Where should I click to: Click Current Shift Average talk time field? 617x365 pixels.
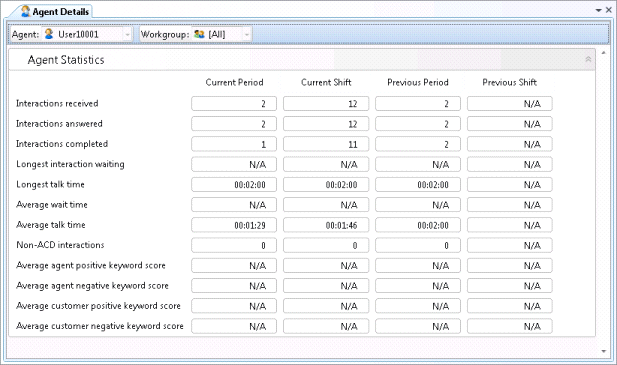pyautogui.click(x=326, y=225)
